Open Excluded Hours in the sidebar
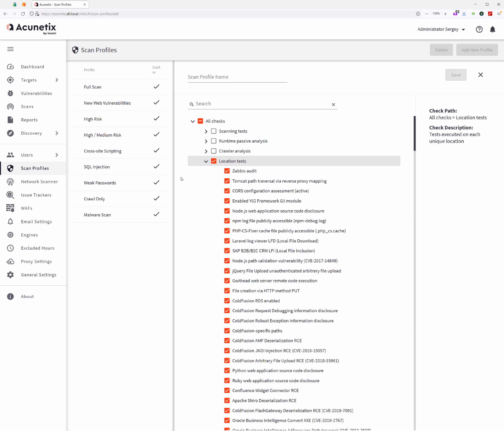 [38, 248]
